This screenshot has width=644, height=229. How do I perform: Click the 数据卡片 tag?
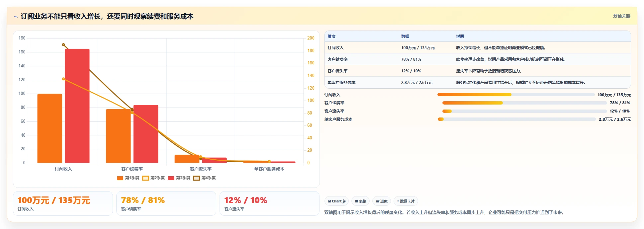click(406, 201)
